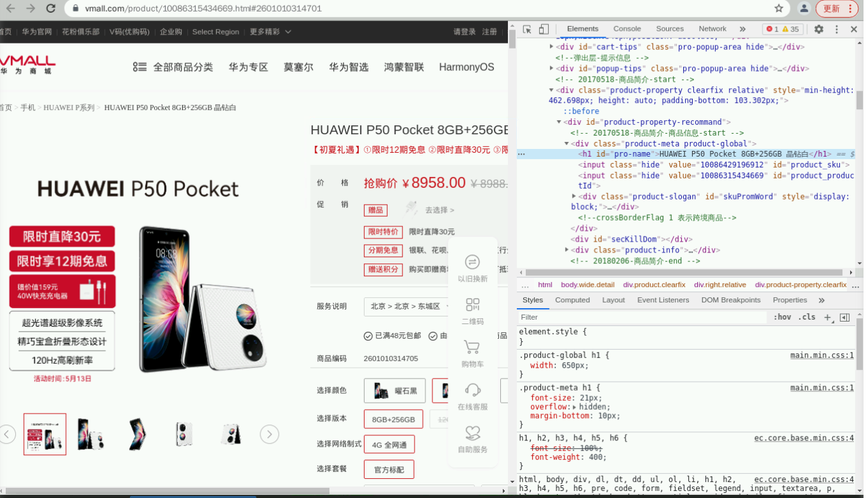Image resolution: width=868 pixels, height=498 pixels.
Task: Go back with the browser back arrow
Action: pos(10,8)
